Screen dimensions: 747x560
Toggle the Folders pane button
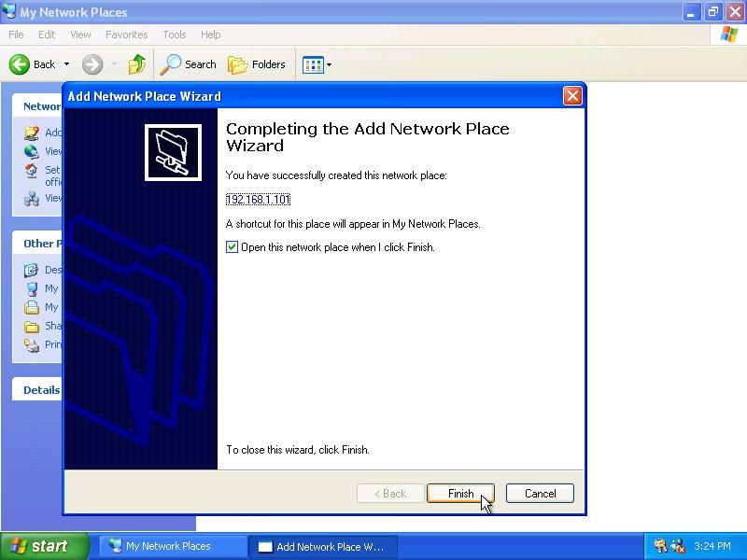257,64
